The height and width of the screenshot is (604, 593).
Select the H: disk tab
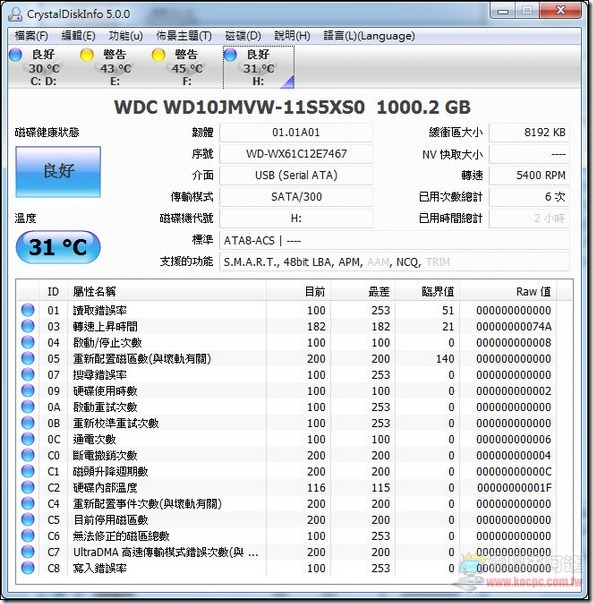coord(259,67)
